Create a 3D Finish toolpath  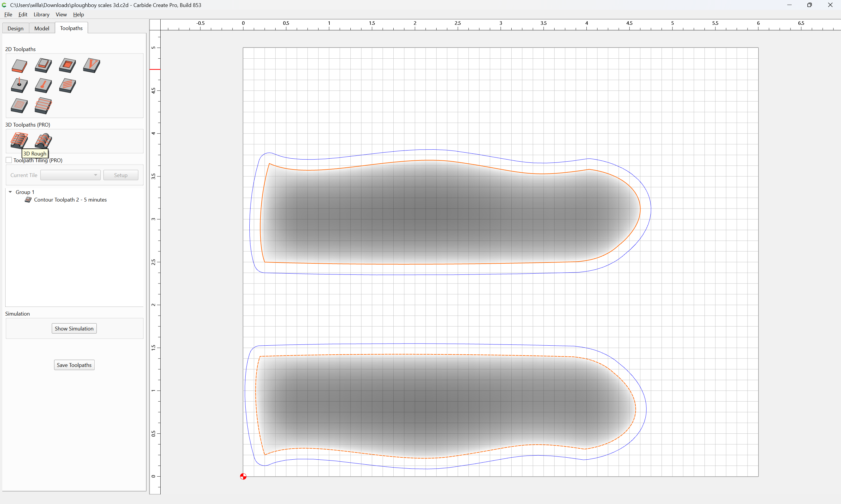pyautogui.click(x=43, y=140)
